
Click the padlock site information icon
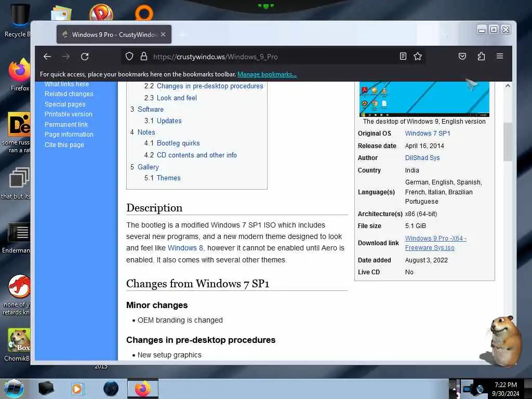pyautogui.click(x=144, y=56)
